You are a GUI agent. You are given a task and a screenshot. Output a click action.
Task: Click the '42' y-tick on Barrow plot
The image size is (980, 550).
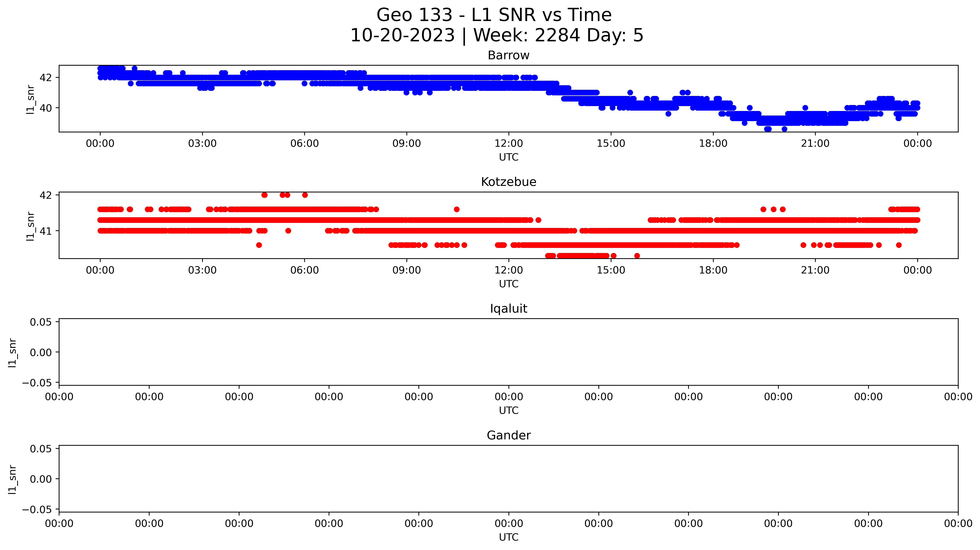point(46,78)
